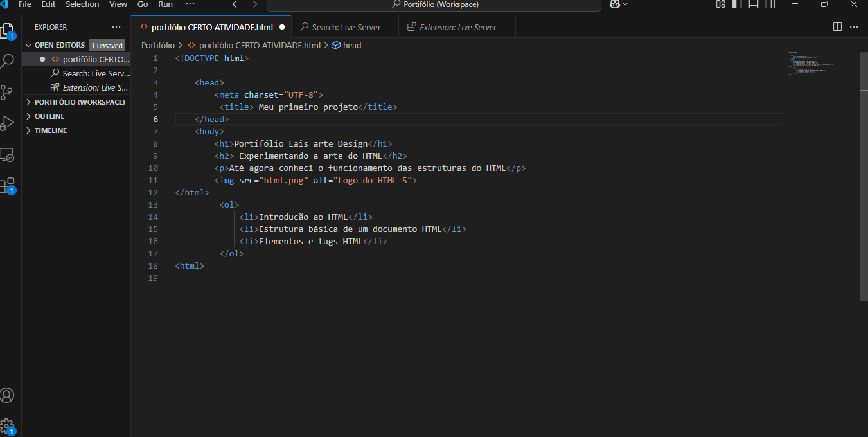Click 'Elementos e tags HTML' list item text
Screen dimensions: 868x437
[x=310, y=242]
